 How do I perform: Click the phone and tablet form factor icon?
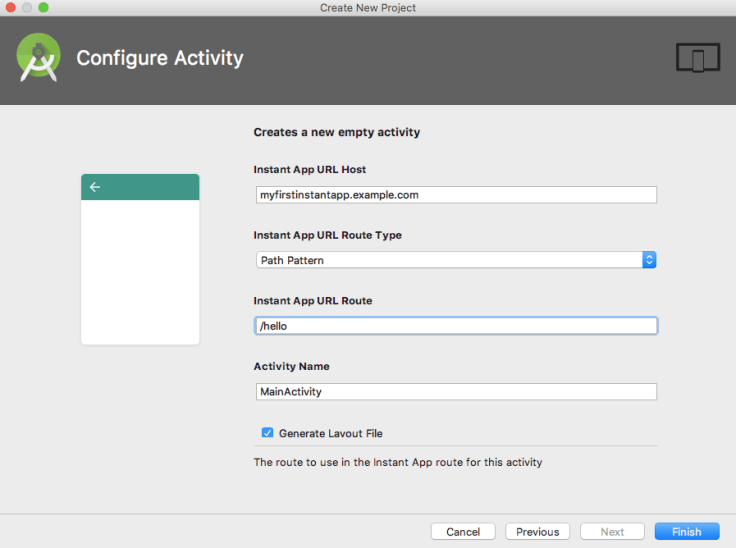[x=697, y=58]
